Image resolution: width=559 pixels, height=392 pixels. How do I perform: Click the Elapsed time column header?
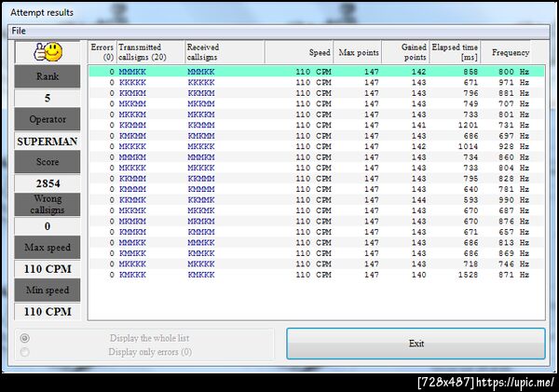[455, 52]
